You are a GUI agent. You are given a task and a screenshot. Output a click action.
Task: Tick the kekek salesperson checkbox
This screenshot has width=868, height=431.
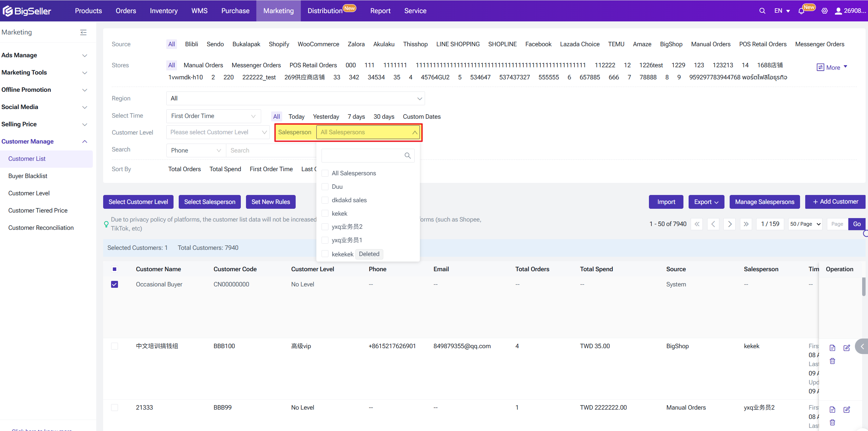coord(325,214)
